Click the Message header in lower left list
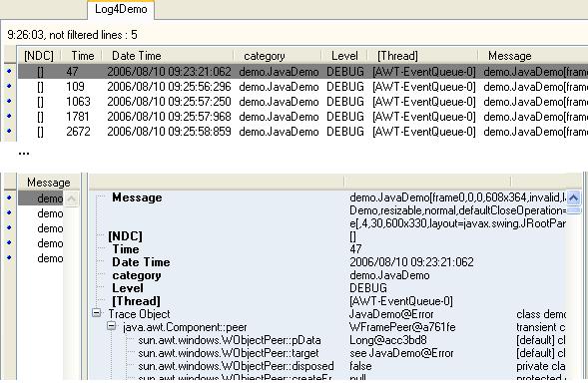The width and height of the screenshot is (588, 383). pos(49,183)
